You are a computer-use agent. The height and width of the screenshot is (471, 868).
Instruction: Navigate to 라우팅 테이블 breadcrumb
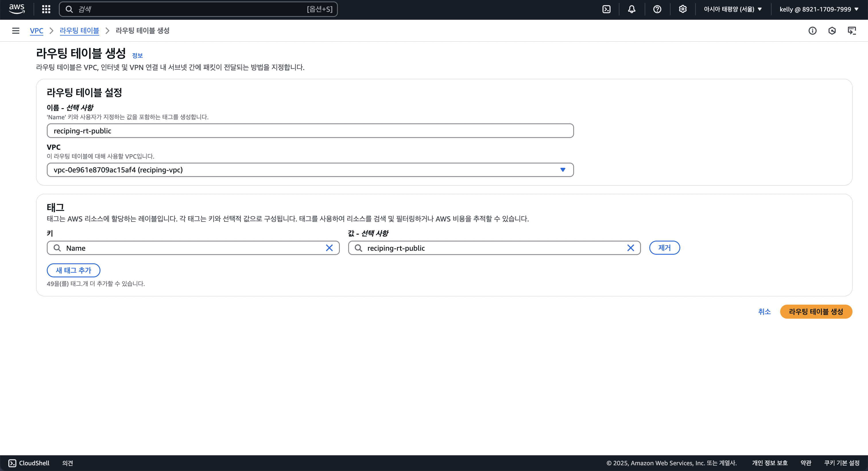tap(79, 31)
